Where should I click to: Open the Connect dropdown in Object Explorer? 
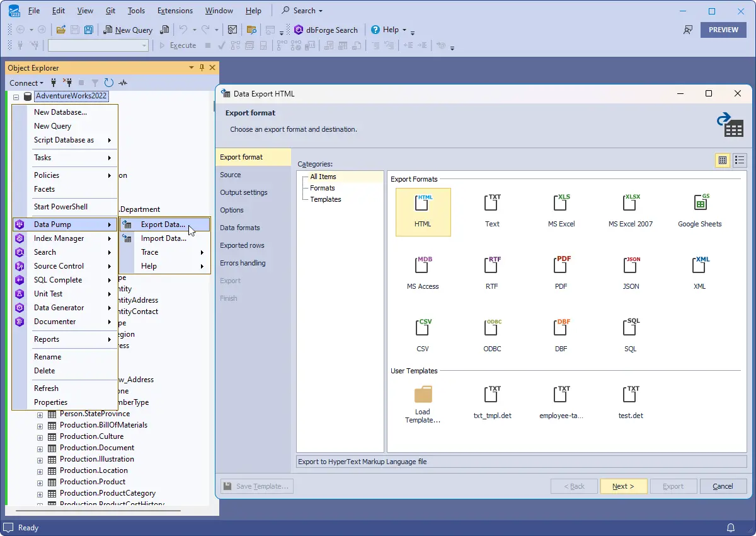click(x=26, y=83)
